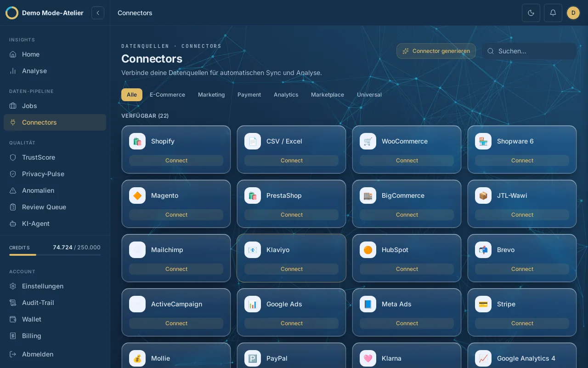
Task: Open KI-Agent page
Action: (x=55, y=224)
